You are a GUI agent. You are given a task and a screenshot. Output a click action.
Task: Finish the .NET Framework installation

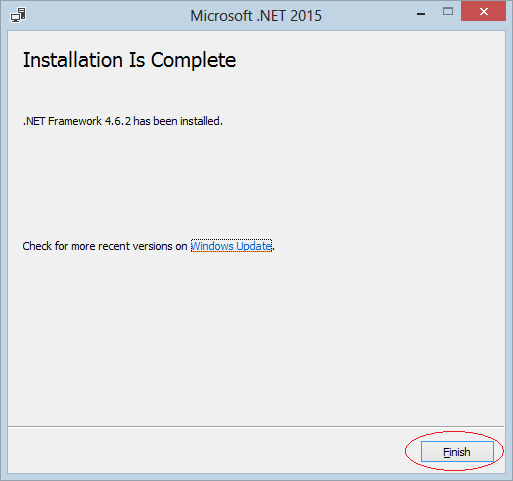457,452
